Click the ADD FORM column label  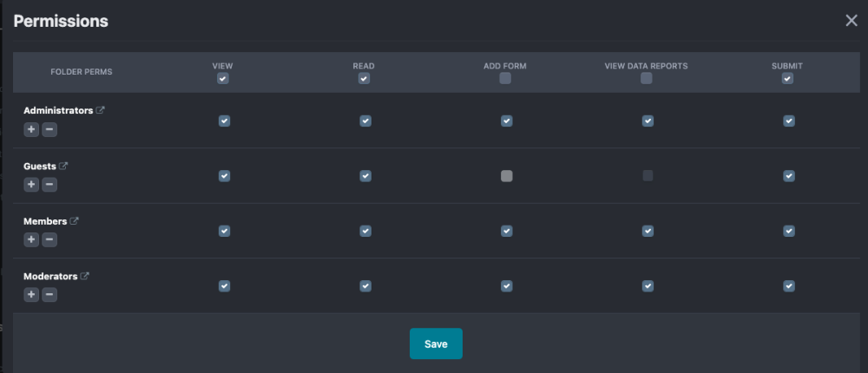505,66
